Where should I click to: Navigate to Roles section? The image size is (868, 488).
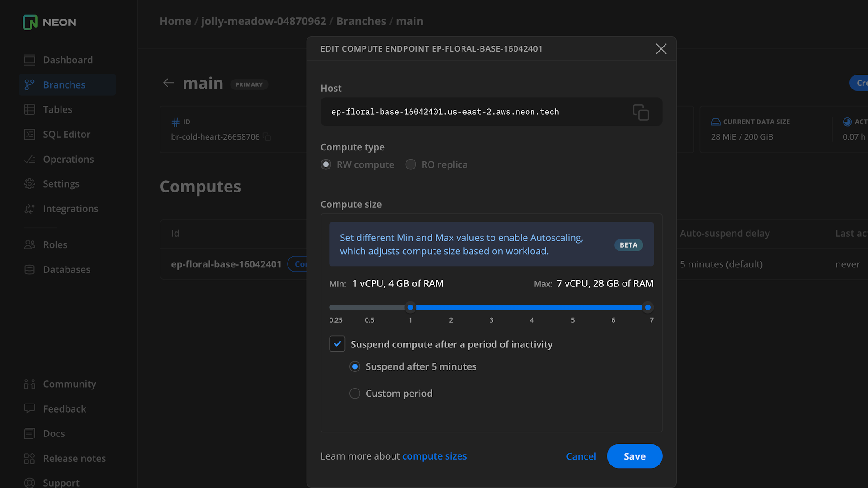click(55, 244)
